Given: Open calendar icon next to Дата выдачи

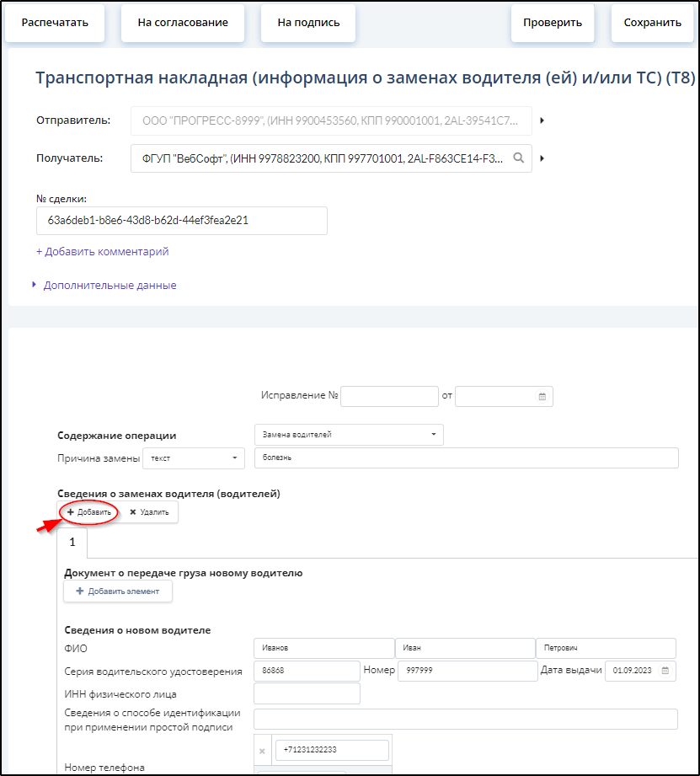Looking at the screenshot, I should pyautogui.click(x=665, y=671).
